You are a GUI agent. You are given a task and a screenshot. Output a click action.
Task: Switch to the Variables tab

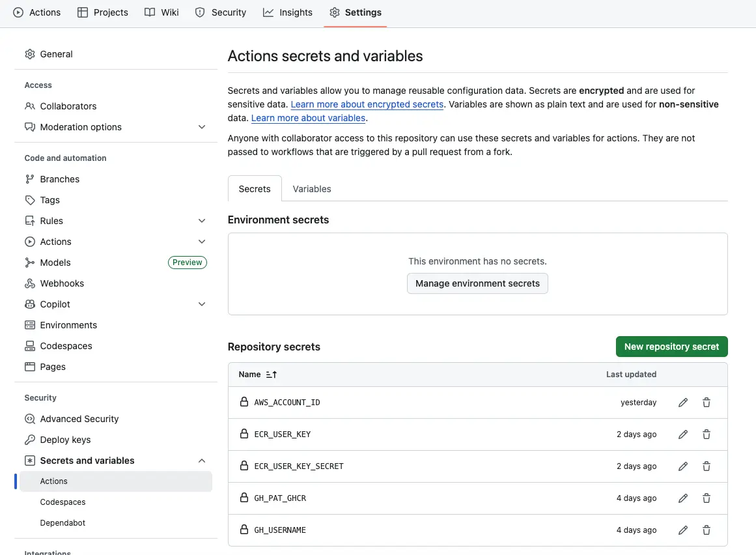click(x=311, y=189)
